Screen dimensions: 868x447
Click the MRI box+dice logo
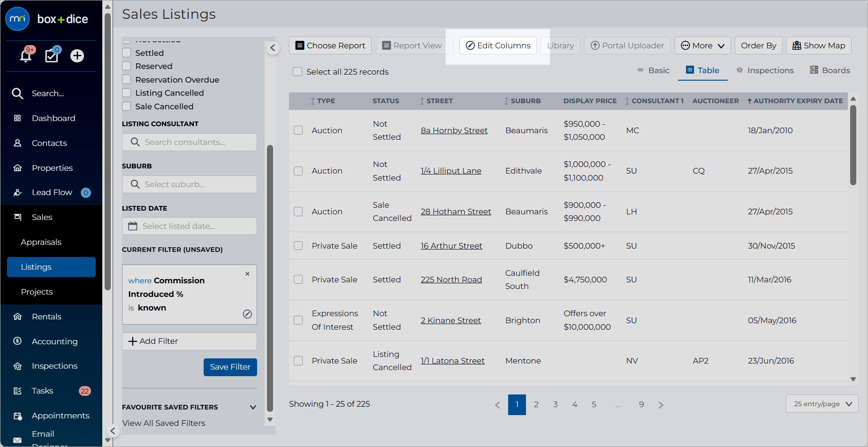click(47, 19)
